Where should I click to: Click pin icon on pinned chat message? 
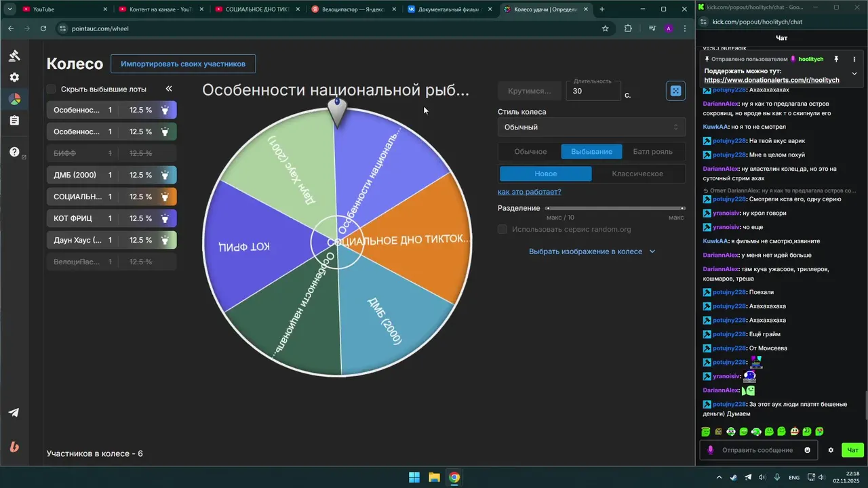click(836, 59)
